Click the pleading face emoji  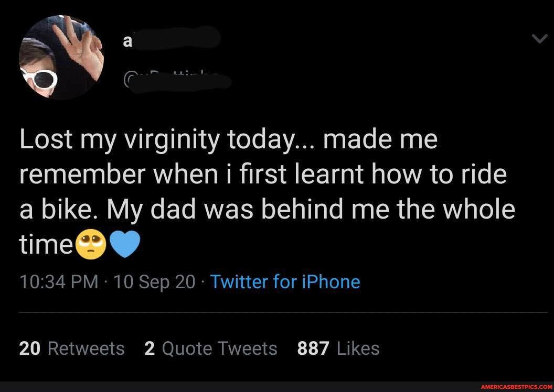tap(91, 245)
